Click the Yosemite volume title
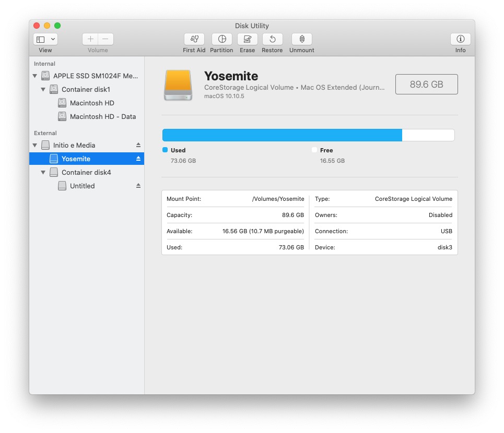The image size is (504, 433). pos(231,76)
